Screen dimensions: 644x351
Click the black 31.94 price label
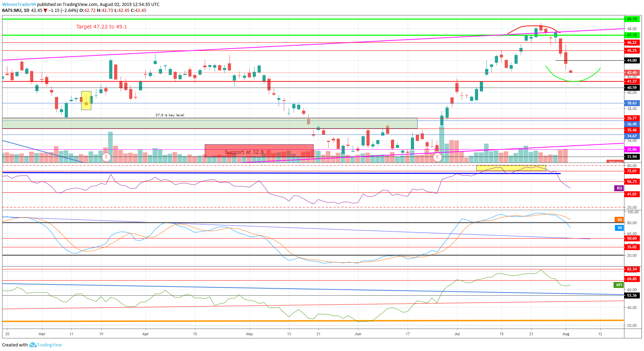pos(632,157)
